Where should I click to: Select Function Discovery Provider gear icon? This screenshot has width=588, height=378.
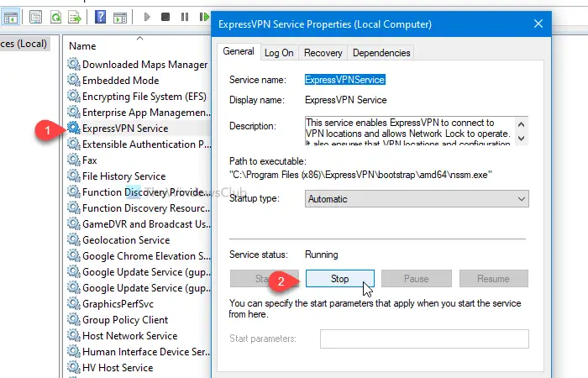pyautogui.click(x=74, y=192)
